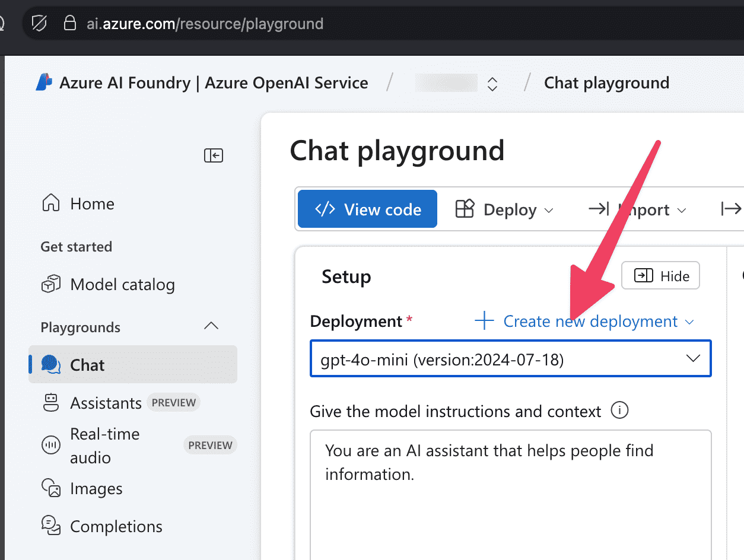
Task: Collapse the sidebar with the panel icon
Action: pyautogui.click(x=214, y=155)
